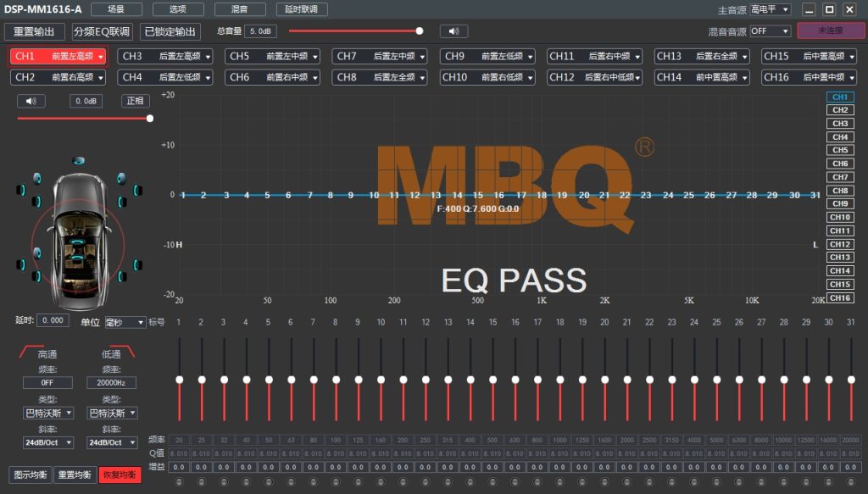
Task: Toggle the CH2 curve button beside the graph
Action: [840, 110]
